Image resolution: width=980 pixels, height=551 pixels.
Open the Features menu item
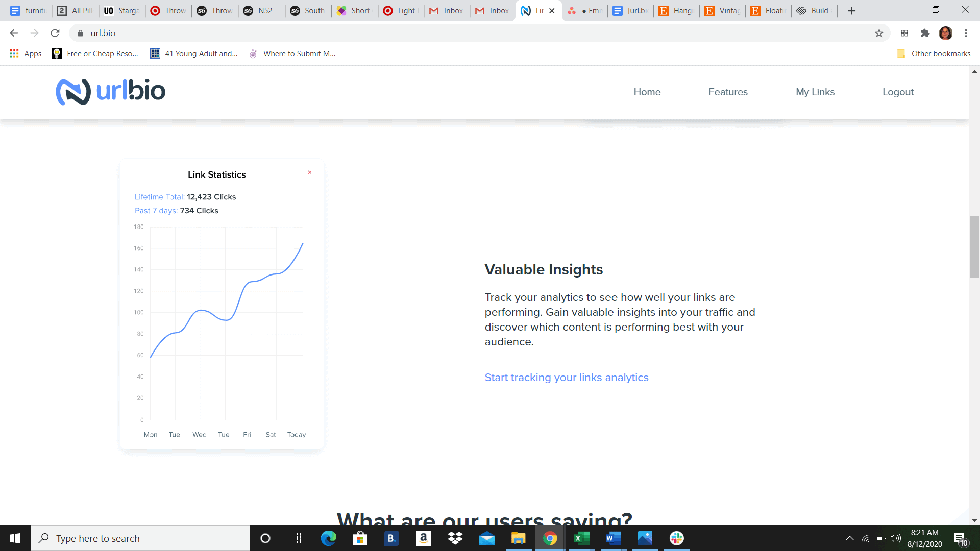coord(728,92)
